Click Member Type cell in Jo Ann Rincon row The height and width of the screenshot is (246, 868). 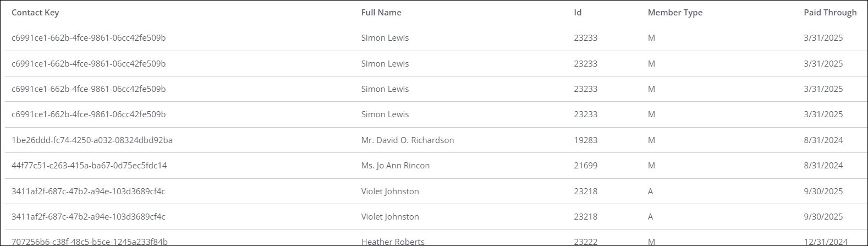point(651,166)
